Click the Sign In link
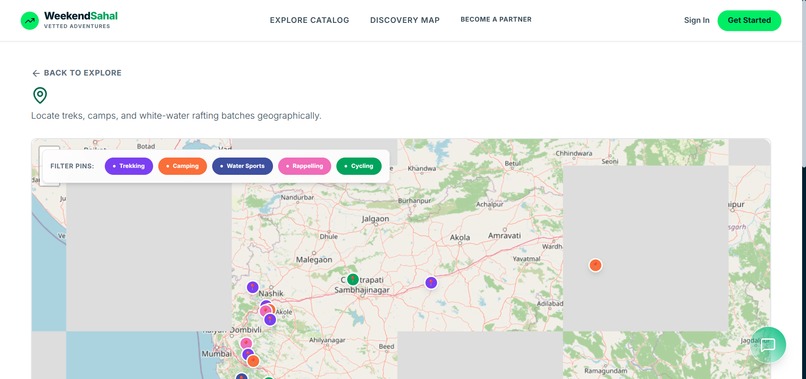The width and height of the screenshot is (806, 379). click(697, 21)
